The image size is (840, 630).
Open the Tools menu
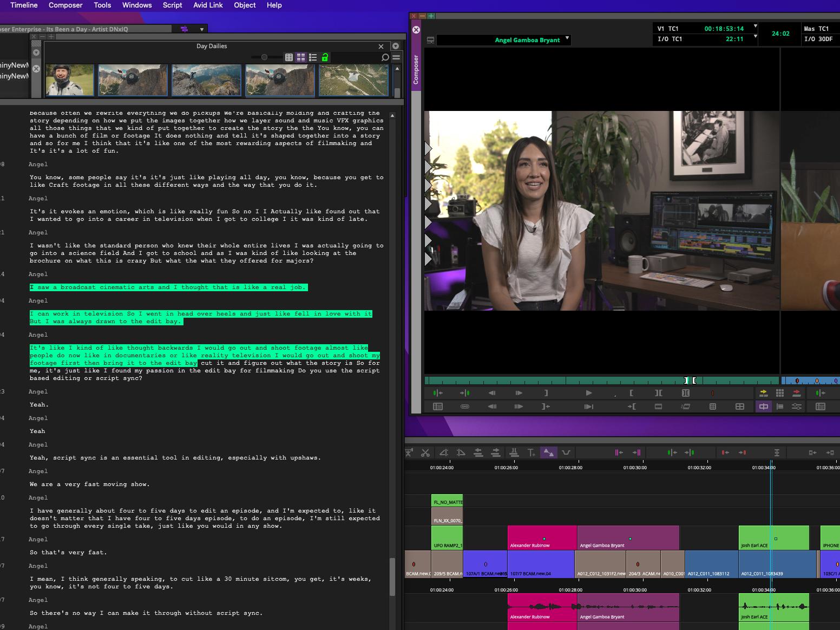click(102, 5)
